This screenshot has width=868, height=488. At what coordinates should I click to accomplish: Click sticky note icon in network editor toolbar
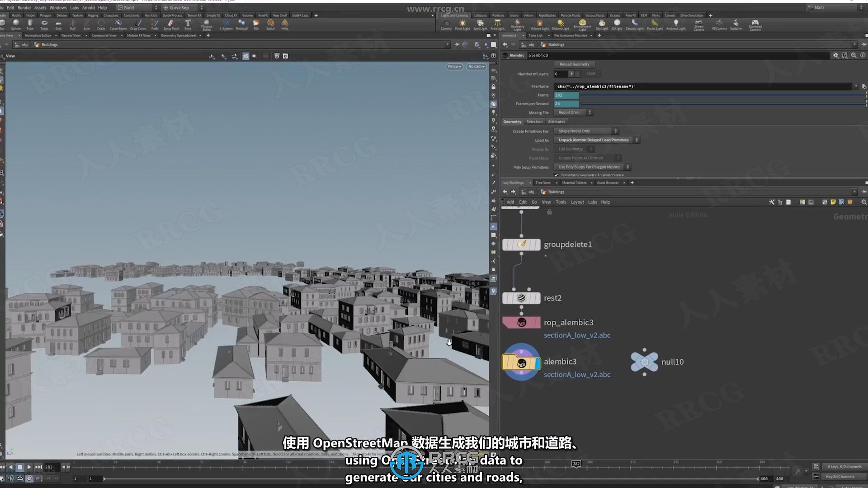click(833, 202)
